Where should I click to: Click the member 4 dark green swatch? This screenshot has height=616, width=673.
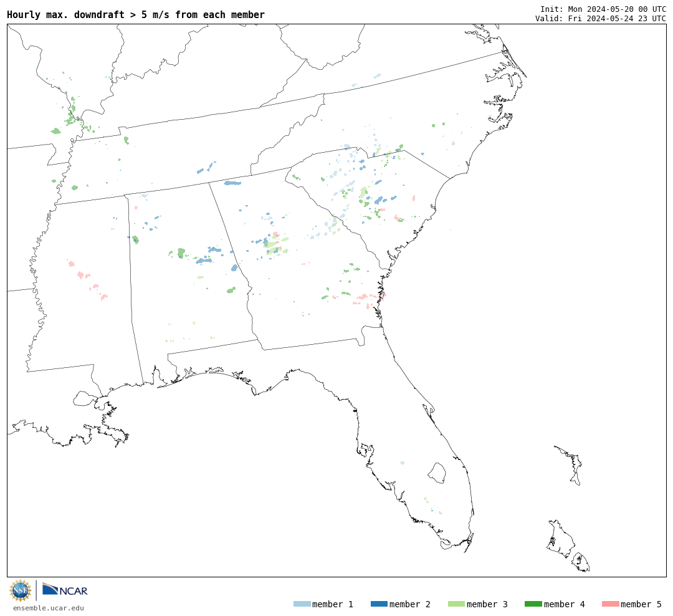533,604
